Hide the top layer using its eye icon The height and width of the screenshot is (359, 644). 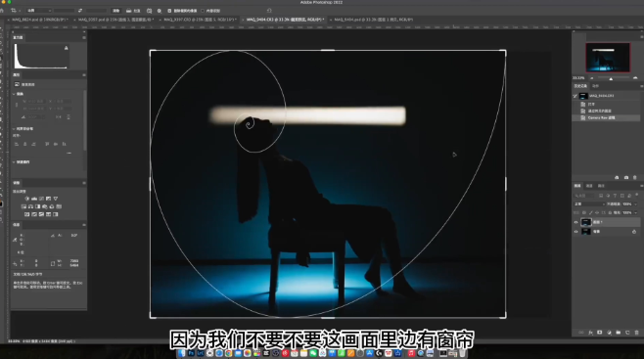(575, 222)
